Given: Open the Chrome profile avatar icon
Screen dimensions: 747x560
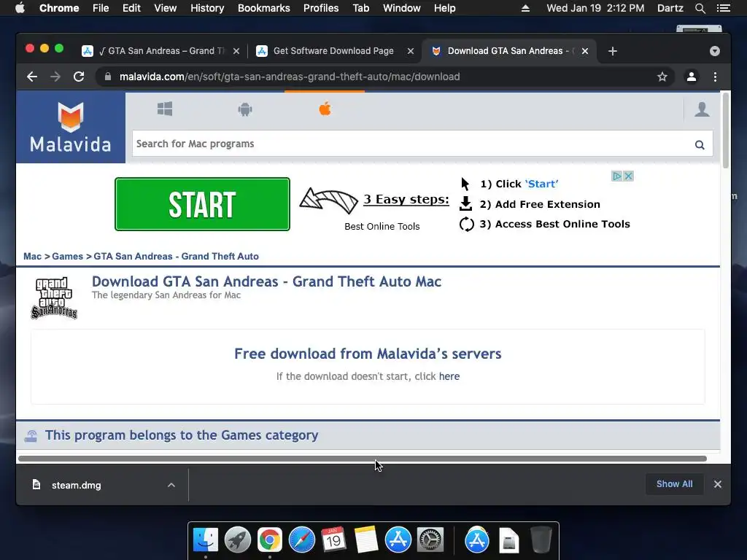Looking at the screenshot, I should (x=692, y=77).
